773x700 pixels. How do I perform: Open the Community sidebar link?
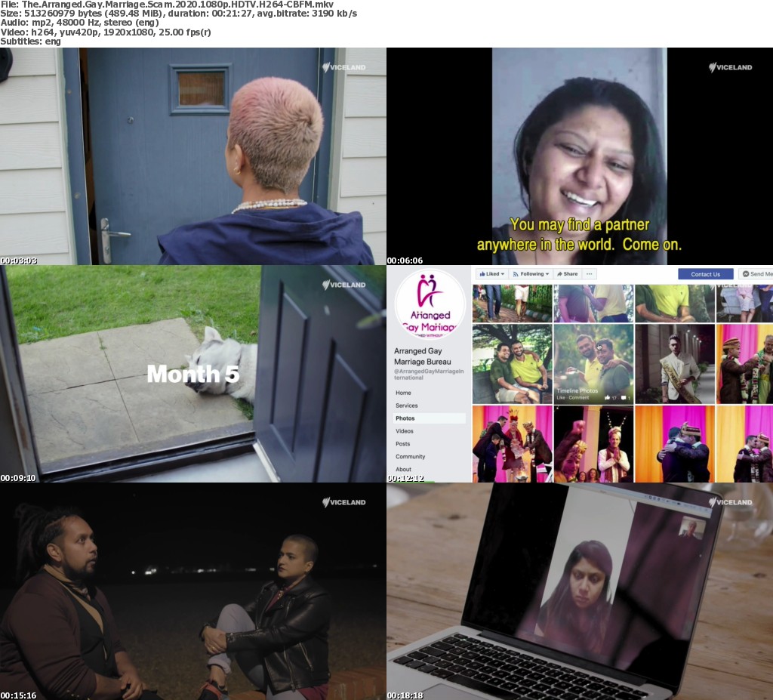pos(411,457)
